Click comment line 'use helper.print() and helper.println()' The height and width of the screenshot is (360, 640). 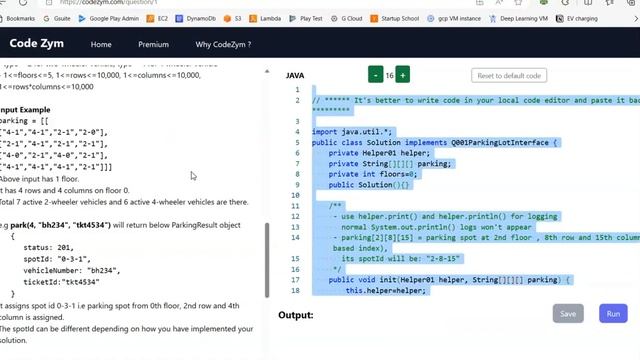tap(445, 216)
